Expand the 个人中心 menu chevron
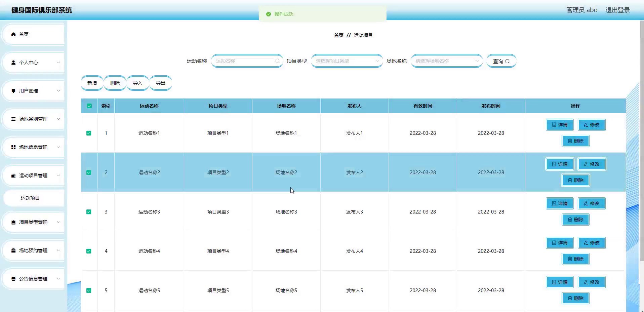Screen dimensions: 644x312 (58, 63)
